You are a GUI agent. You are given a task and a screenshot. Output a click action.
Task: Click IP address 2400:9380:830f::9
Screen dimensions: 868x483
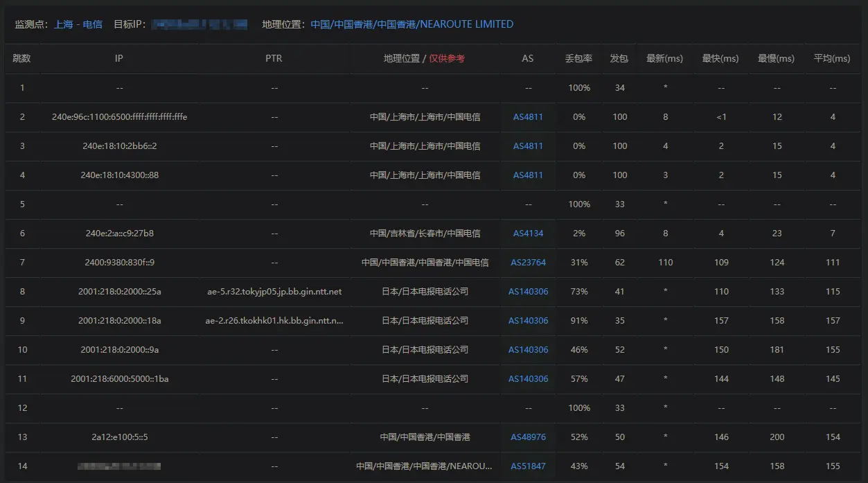pos(120,263)
